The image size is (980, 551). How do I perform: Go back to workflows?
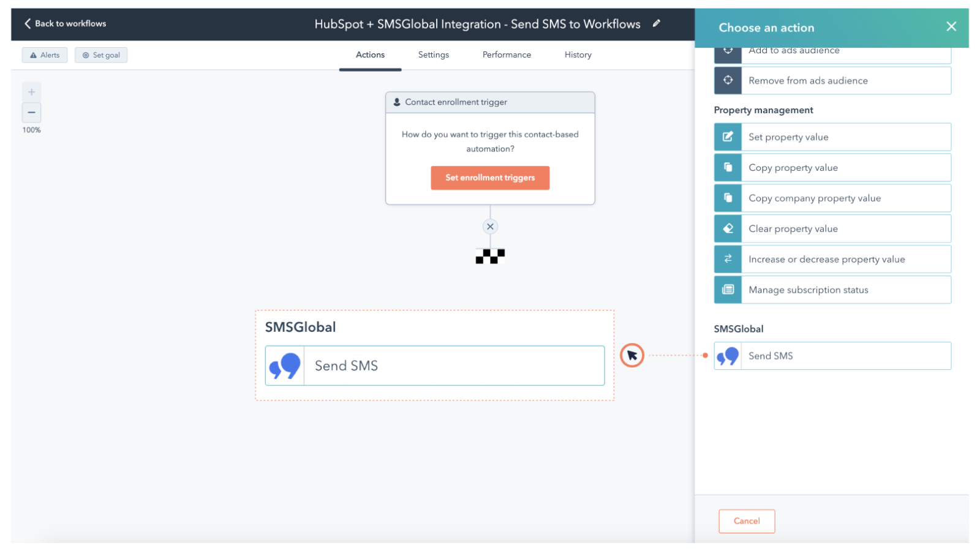pyautogui.click(x=64, y=23)
